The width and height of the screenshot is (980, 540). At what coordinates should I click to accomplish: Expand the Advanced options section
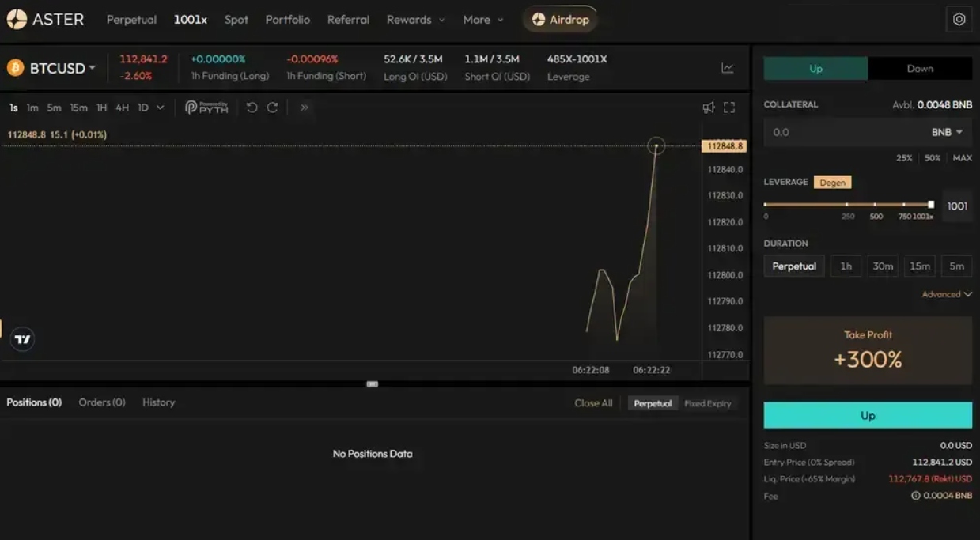pos(946,294)
